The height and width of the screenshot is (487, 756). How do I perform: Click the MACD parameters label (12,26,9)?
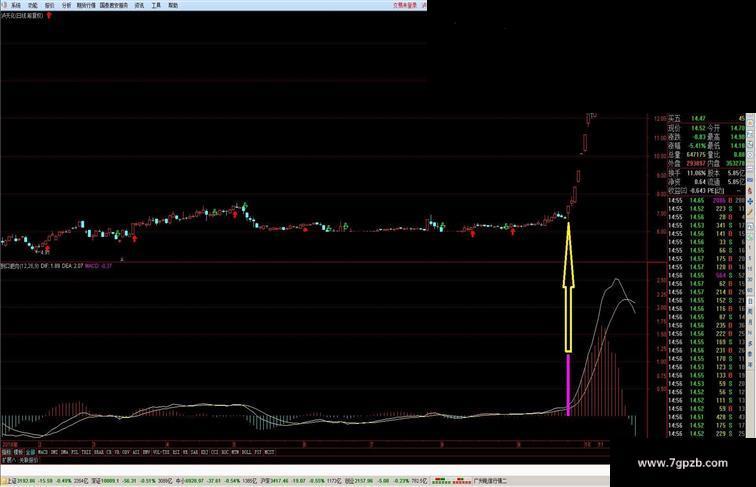(x=29, y=266)
